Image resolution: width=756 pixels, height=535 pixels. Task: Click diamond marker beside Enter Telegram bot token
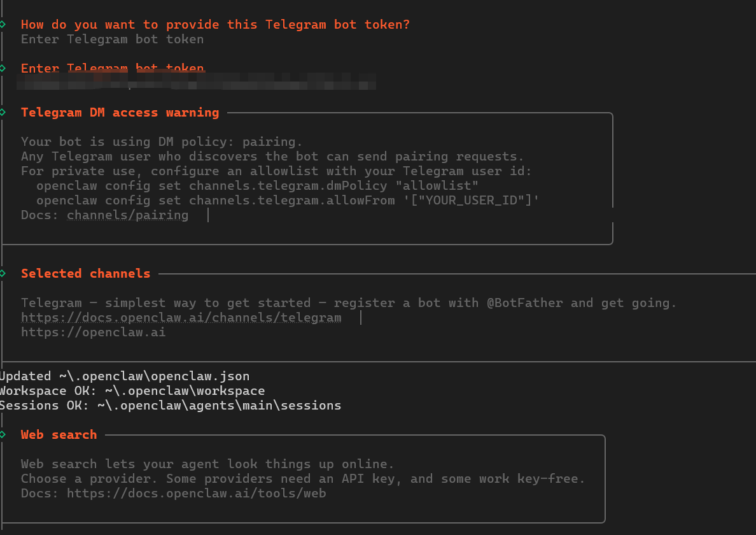(x=3, y=69)
